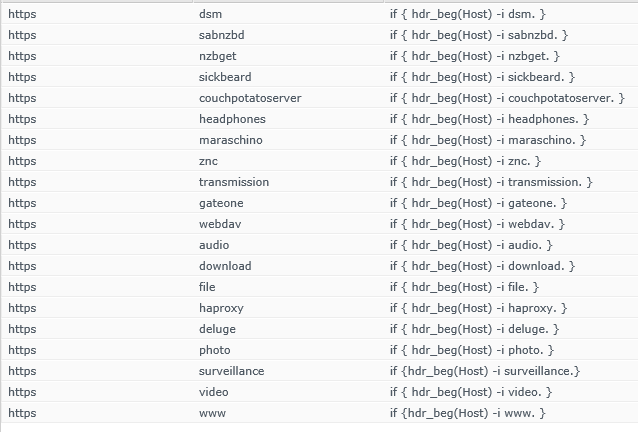Select the dsm table row
638x432 pixels.
tap(319, 13)
